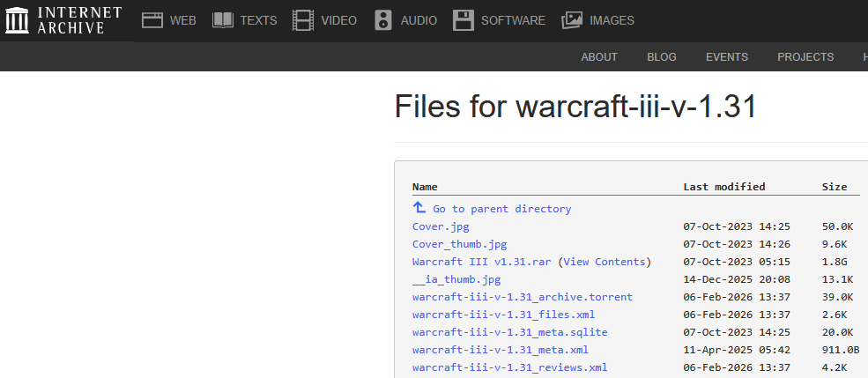Open warcraft-iii-v-1.31_files.xml
Viewport: 868px width, 378px height.
[504, 315]
